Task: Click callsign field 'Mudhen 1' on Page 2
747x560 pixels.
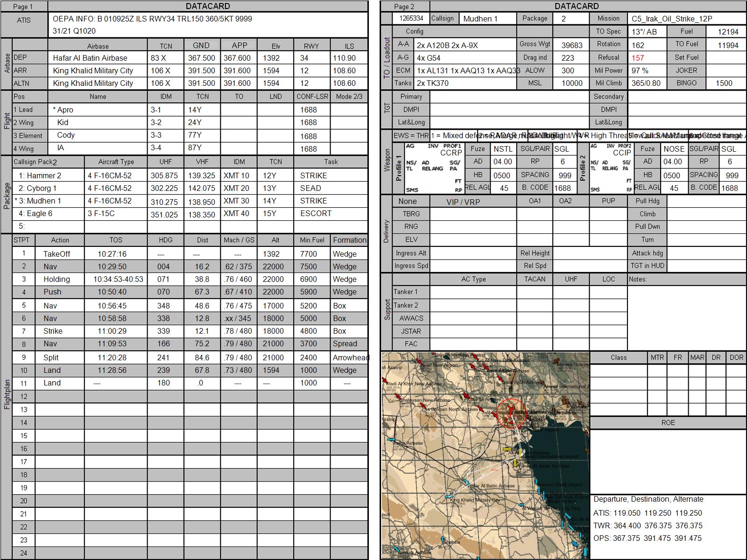Action: 480,19
